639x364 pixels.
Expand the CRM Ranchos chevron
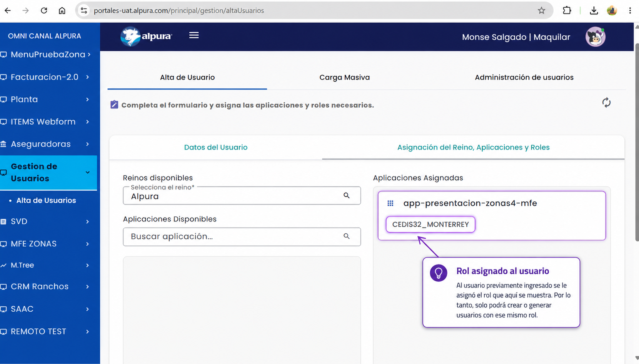88,287
